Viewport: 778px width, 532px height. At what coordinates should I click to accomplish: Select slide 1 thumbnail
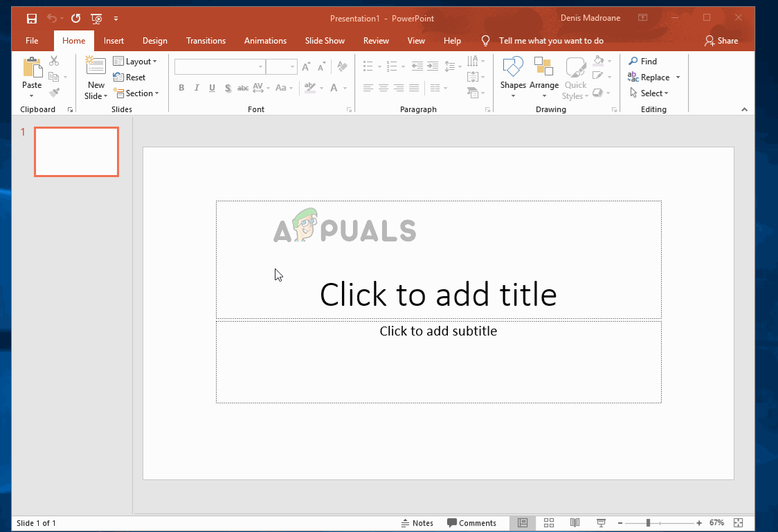[76, 152]
